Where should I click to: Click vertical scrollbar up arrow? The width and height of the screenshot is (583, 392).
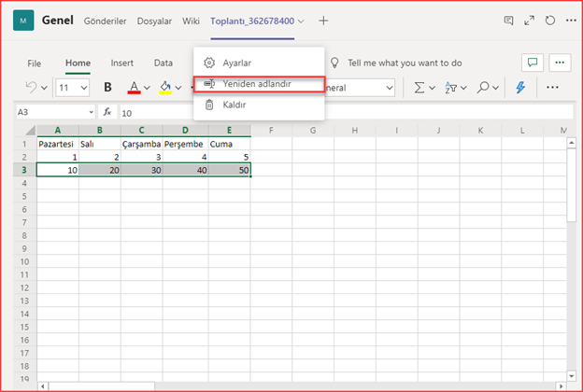point(572,143)
